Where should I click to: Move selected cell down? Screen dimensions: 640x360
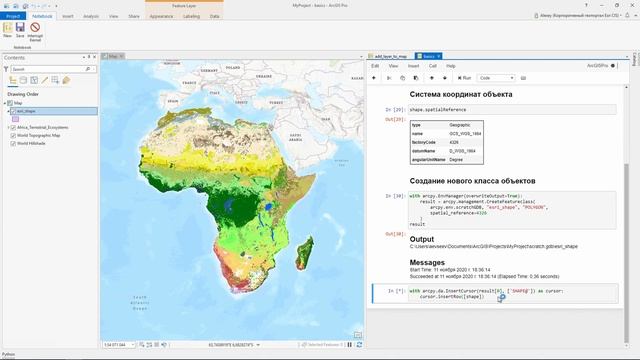coord(445,78)
